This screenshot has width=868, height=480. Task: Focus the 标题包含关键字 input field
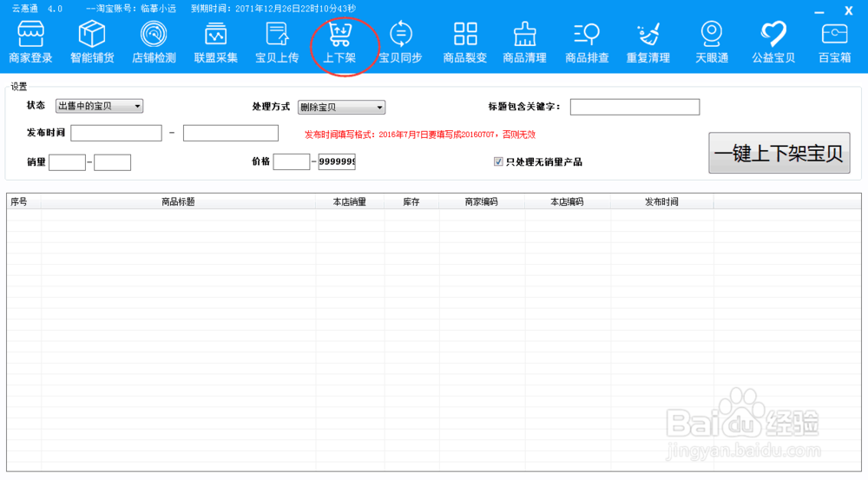coord(635,107)
